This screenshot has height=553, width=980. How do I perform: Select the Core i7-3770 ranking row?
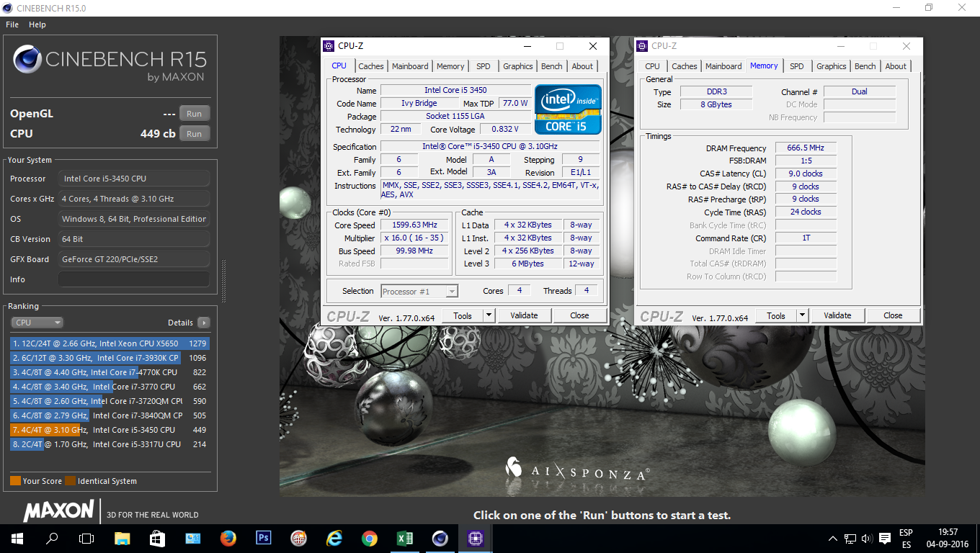(110, 387)
